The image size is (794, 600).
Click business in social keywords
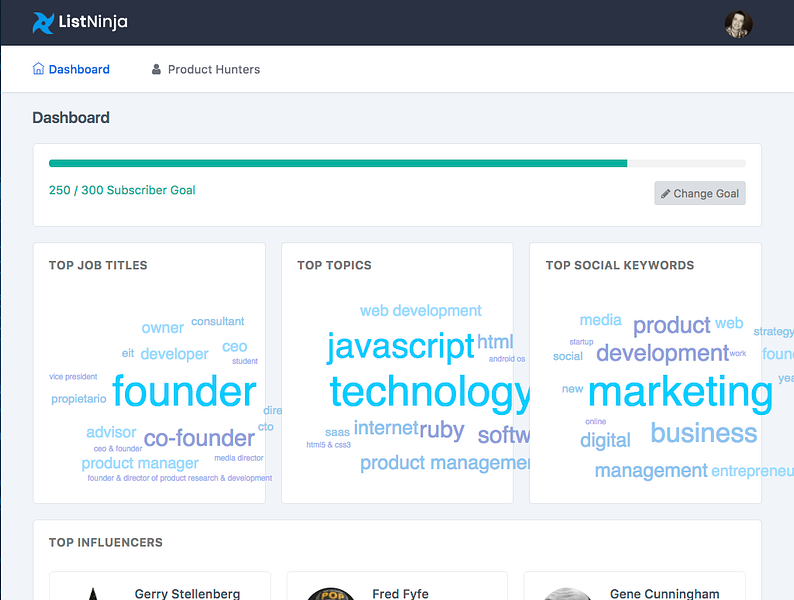(x=704, y=433)
